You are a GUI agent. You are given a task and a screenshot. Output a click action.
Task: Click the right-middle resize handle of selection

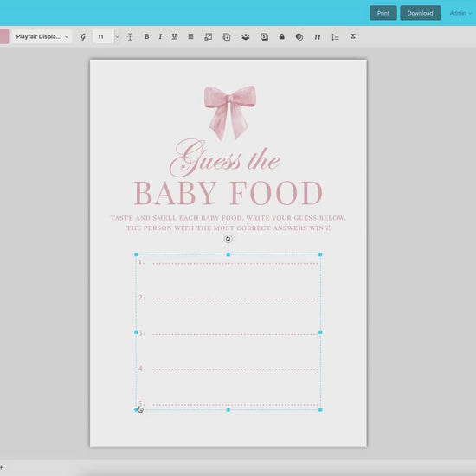pos(320,332)
